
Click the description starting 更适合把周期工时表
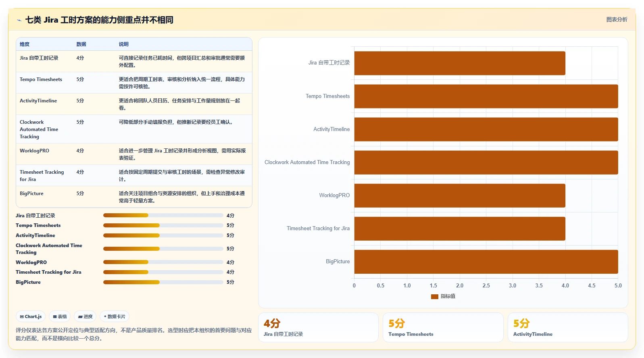[182, 83]
